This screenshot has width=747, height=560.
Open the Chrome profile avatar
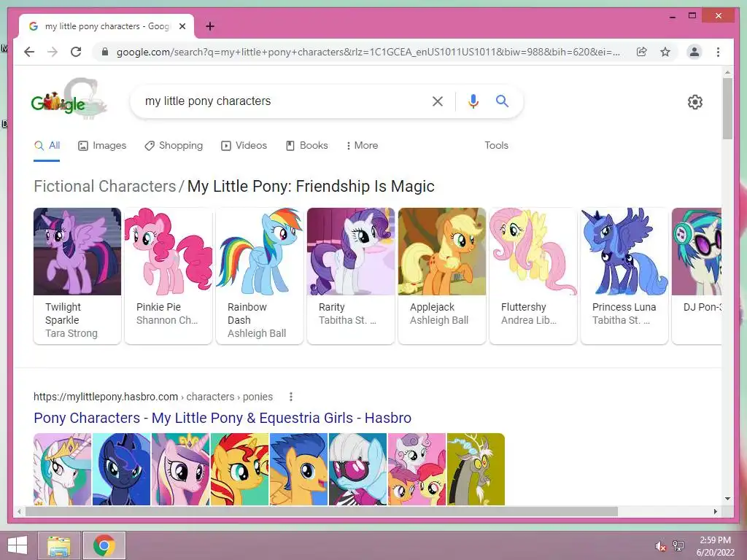click(694, 52)
